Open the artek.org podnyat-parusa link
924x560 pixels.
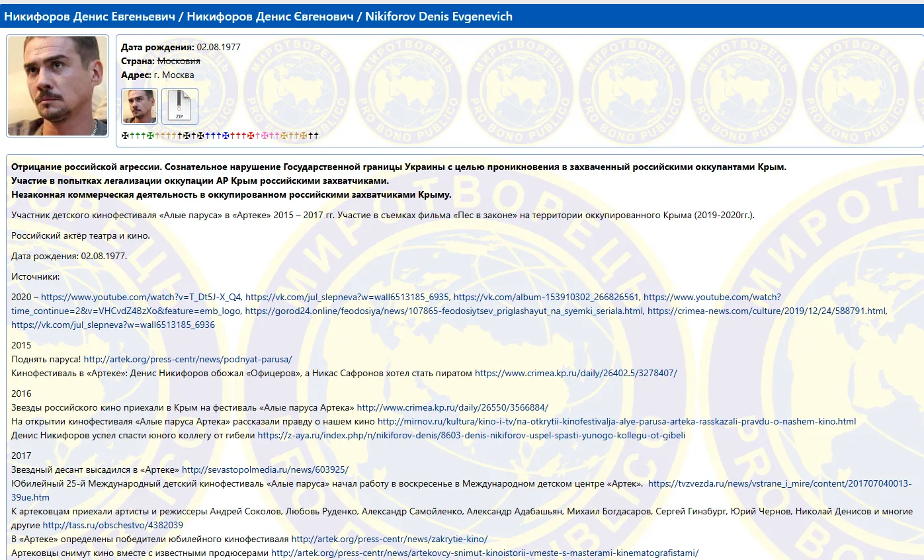click(188, 359)
